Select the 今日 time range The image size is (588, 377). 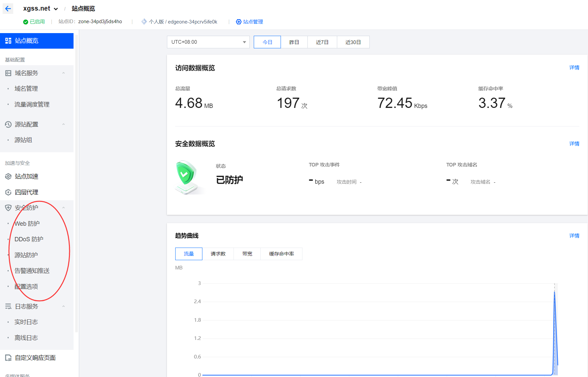[x=267, y=42]
